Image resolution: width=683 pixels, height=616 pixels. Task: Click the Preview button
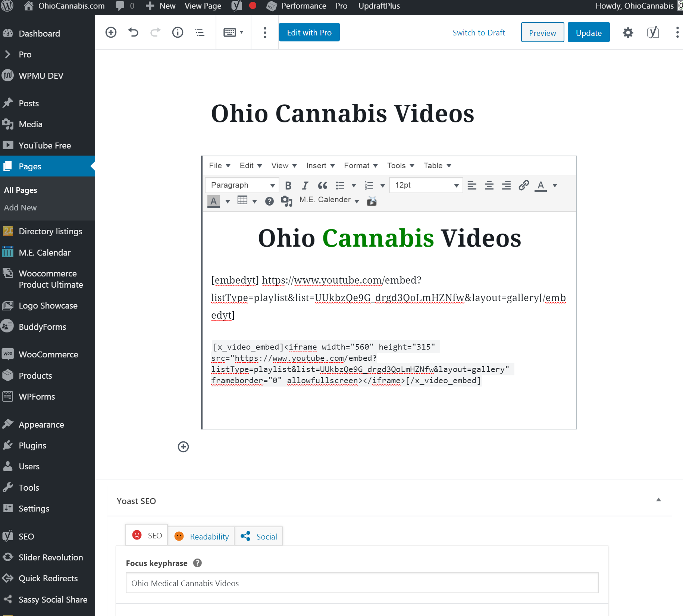[x=542, y=32]
